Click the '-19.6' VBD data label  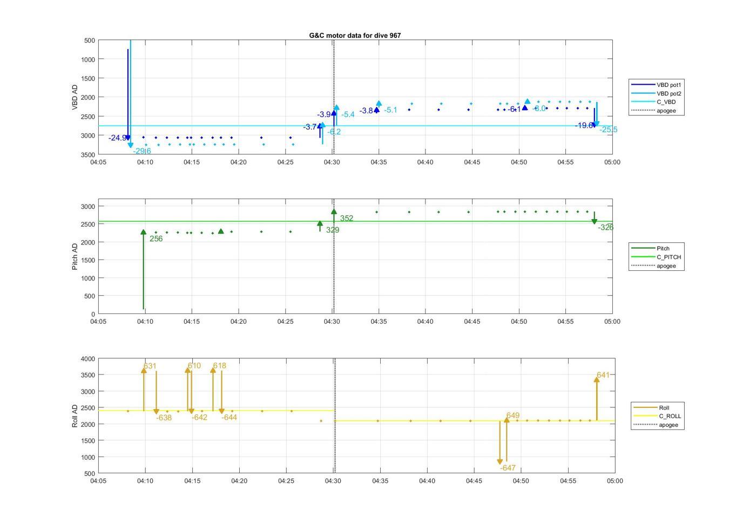584,125
